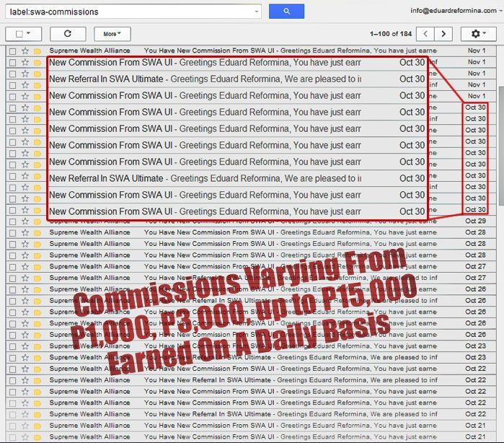
Task: Check the Oct 23 New Referral email checkbox
Action: (12, 358)
